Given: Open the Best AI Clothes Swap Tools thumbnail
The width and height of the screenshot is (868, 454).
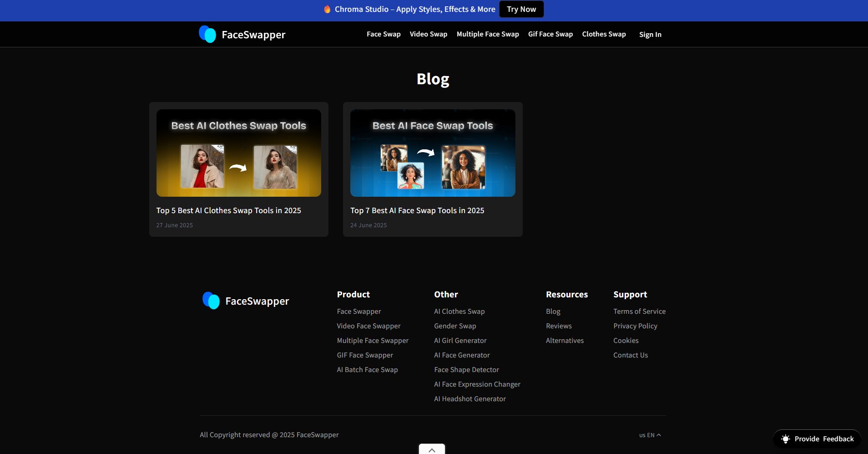Looking at the screenshot, I should 238,153.
